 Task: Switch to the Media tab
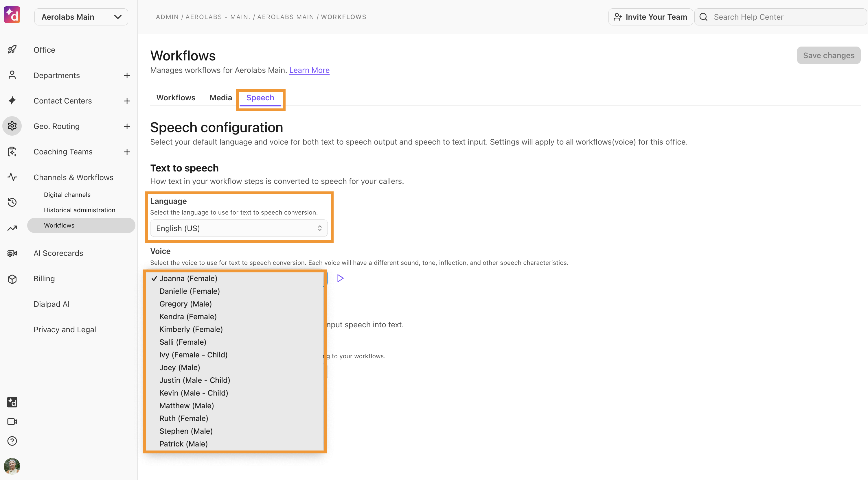(x=221, y=98)
